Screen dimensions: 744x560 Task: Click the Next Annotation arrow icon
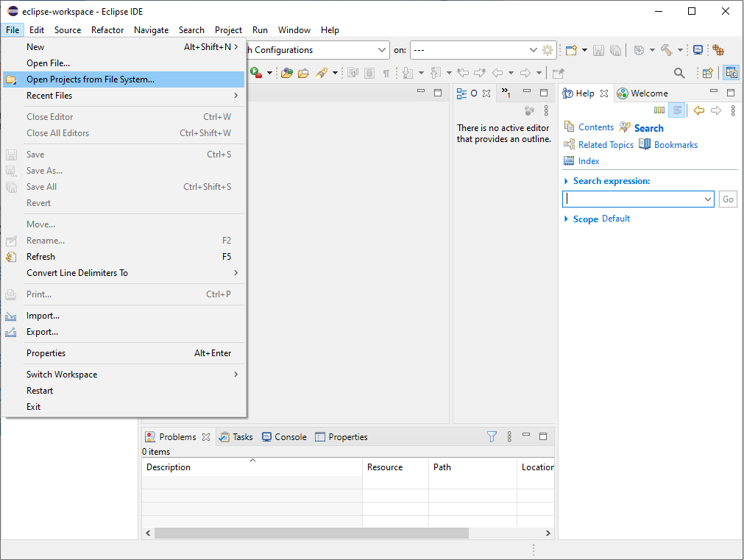coord(408,73)
